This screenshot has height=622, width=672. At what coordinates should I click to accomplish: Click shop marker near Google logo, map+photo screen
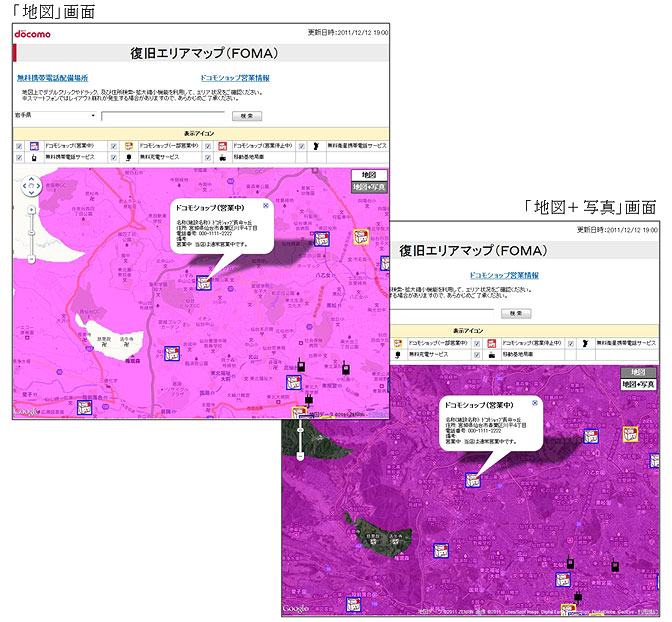point(353,604)
